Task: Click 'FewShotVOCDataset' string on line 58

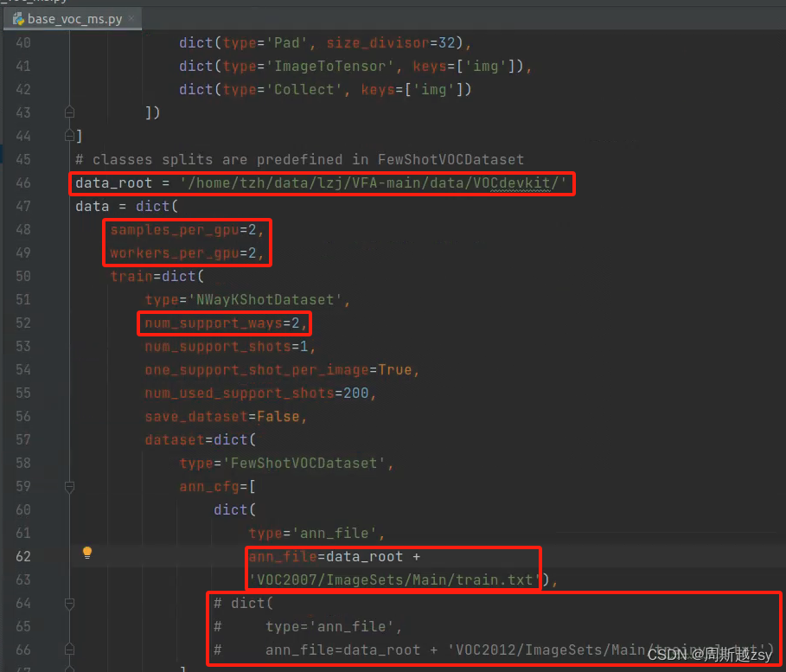Action: click(304, 463)
